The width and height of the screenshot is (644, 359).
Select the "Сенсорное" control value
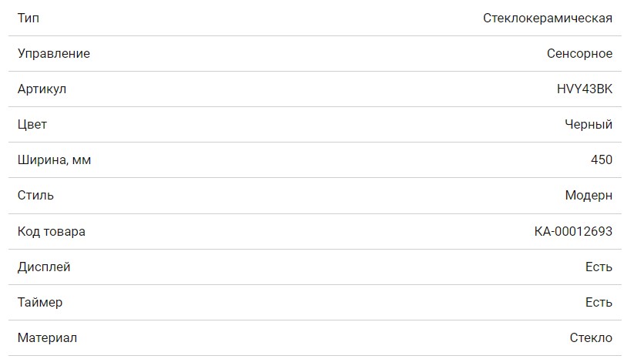579,53
